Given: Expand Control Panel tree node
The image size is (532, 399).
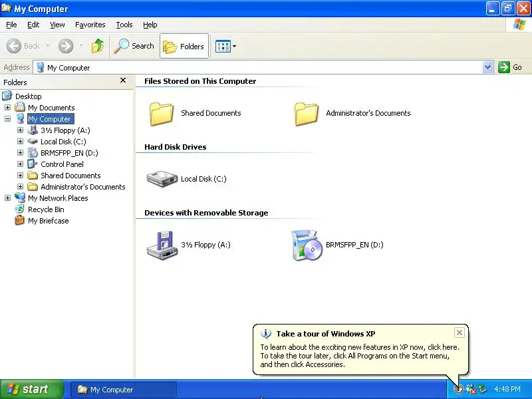Looking at the screenshot, I should pyautogui.click(x=20, y=164).
